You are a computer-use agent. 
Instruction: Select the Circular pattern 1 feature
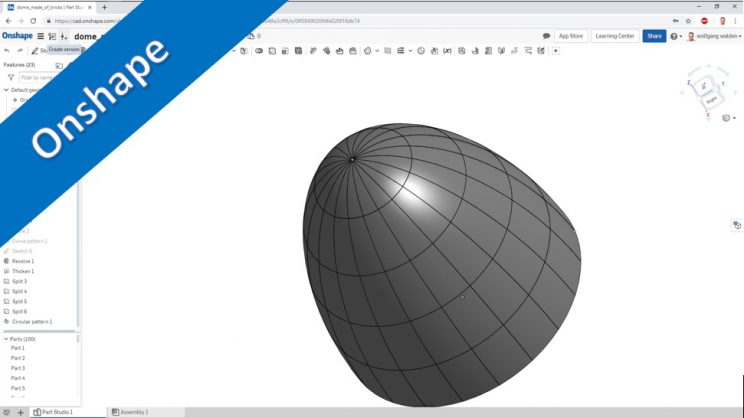(31, 321)
